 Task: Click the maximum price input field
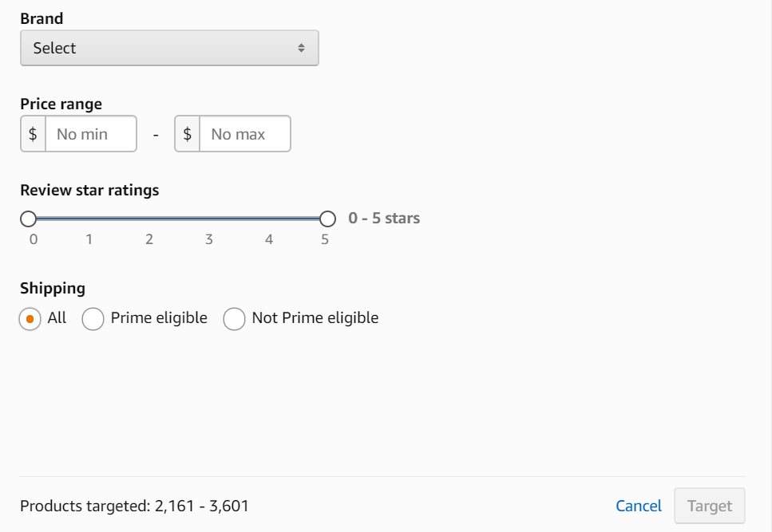(244, 134)
